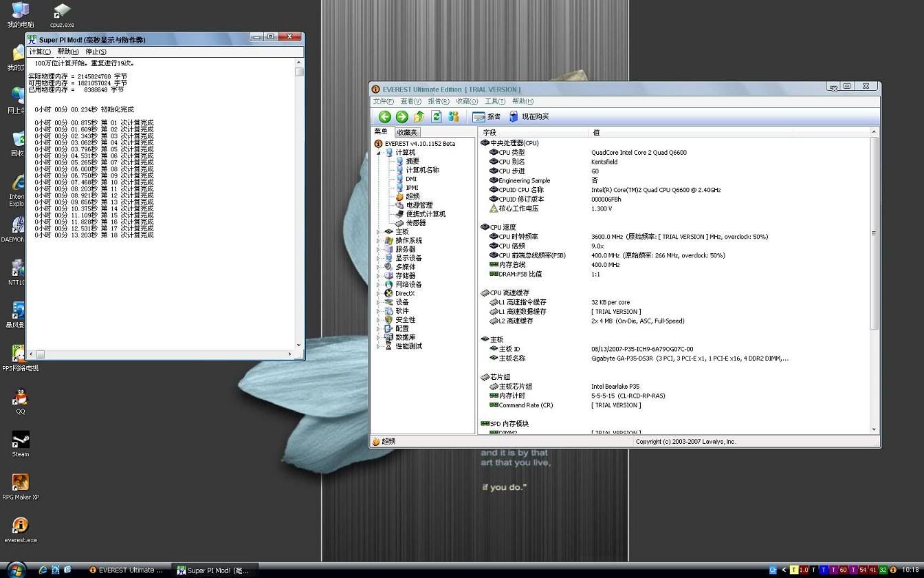Click the Windows Start orb
Screen dimensions: 924x578
[x=16, y=570]
